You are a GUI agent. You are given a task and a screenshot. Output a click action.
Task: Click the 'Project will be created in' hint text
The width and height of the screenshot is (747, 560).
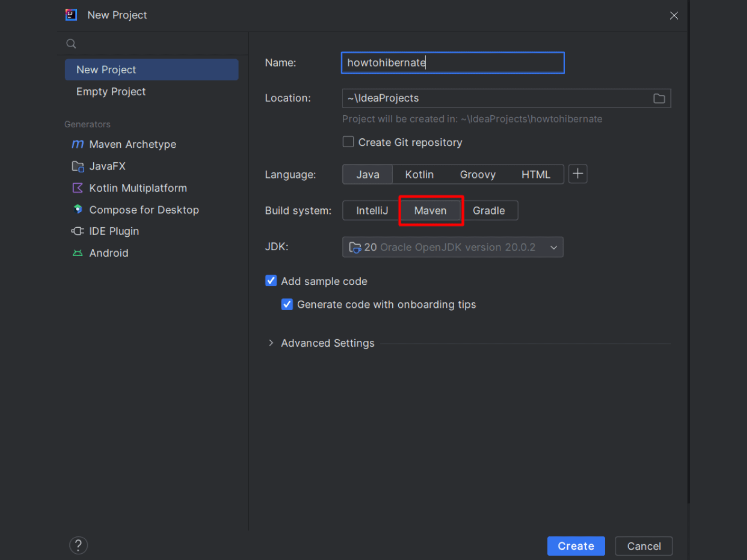[472, 119]
